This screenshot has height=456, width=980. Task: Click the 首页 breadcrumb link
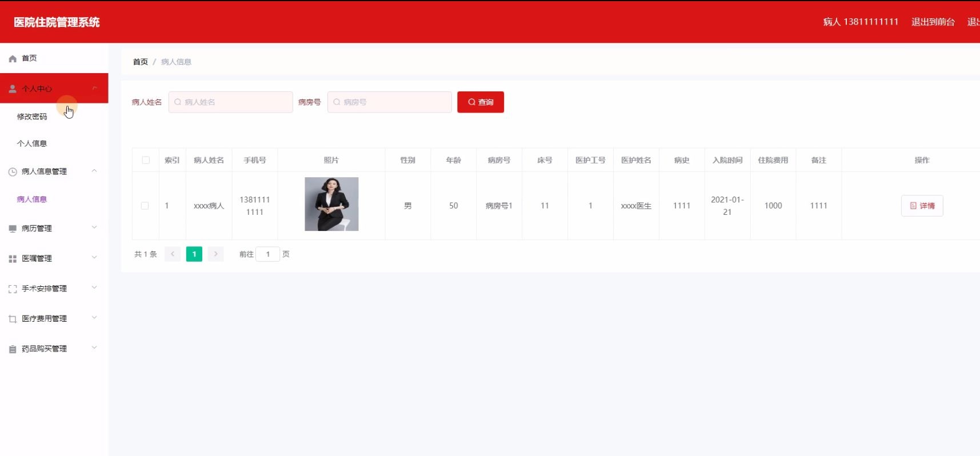[x=141, y=62]
